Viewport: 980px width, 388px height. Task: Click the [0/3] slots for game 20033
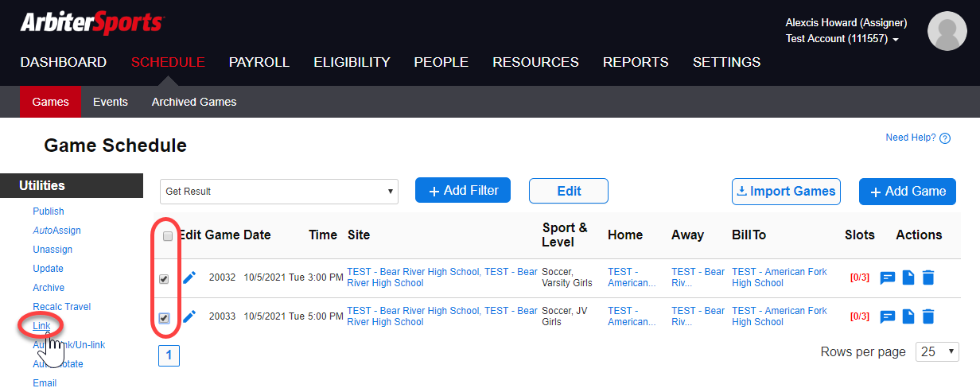click(x=859, y=316)
